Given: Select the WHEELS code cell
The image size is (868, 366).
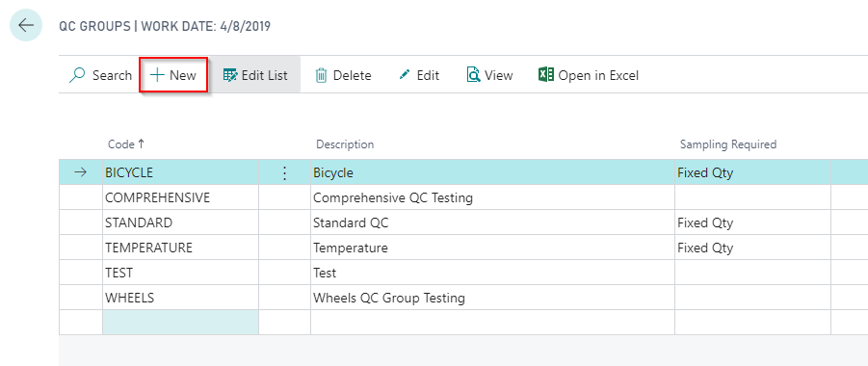Looking at the screenshot, I should pyautogui.click(x=180, y=298).
